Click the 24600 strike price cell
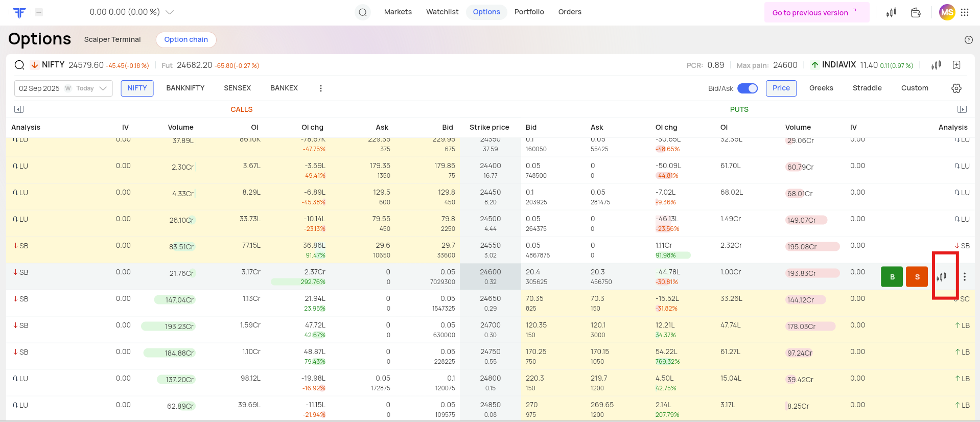 pyautogui.click(x=490, y=276)
